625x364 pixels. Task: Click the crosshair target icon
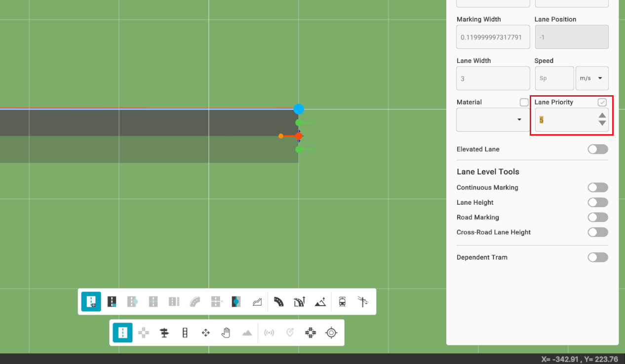pos(331,333)
